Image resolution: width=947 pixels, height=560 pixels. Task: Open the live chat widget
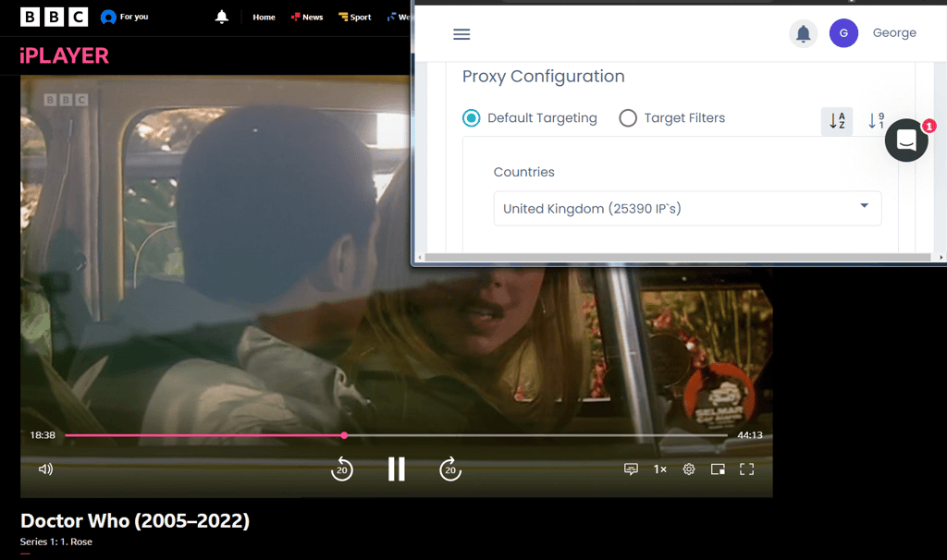pos(906,140)
